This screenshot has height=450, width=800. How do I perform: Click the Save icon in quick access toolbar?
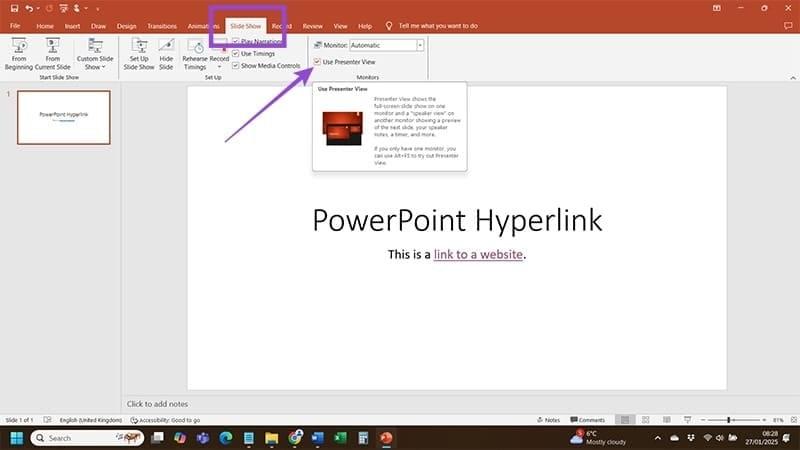pos(14,8)
